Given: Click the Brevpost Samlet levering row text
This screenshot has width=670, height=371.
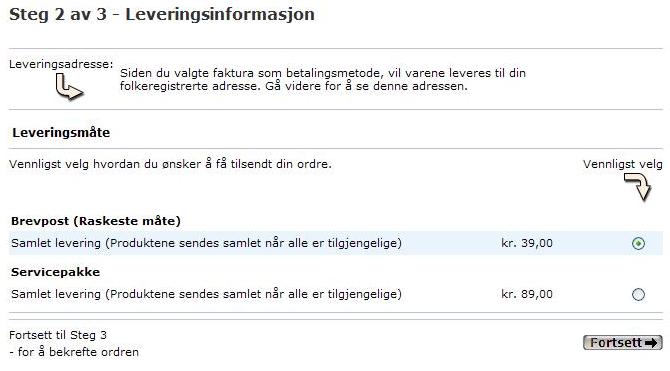Looking at the screenshot, I should 206,243.
